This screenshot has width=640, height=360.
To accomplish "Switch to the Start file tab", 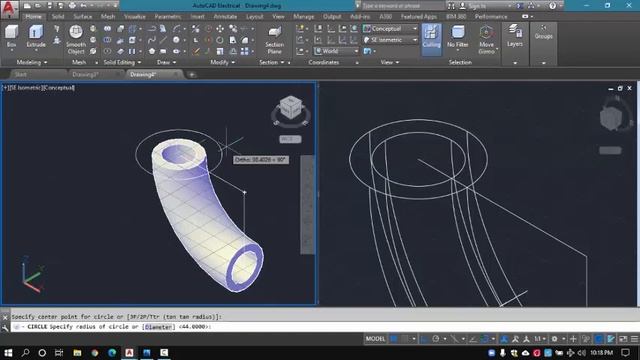I will [20, 74].
